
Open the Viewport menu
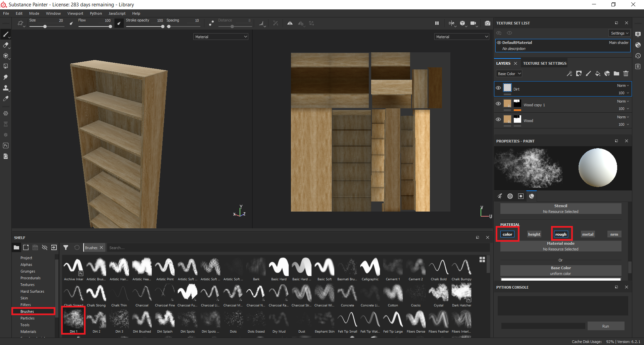click(75, 13)
